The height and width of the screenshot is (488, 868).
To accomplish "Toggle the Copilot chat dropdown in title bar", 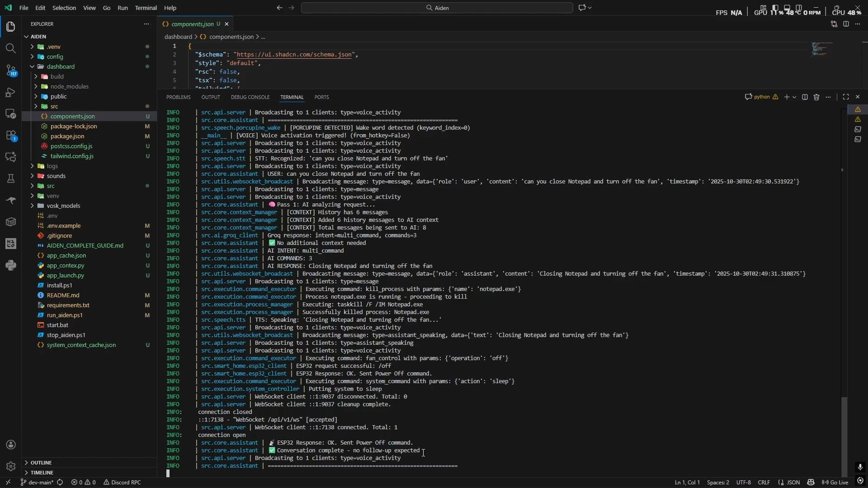I will tap(590, 8).
